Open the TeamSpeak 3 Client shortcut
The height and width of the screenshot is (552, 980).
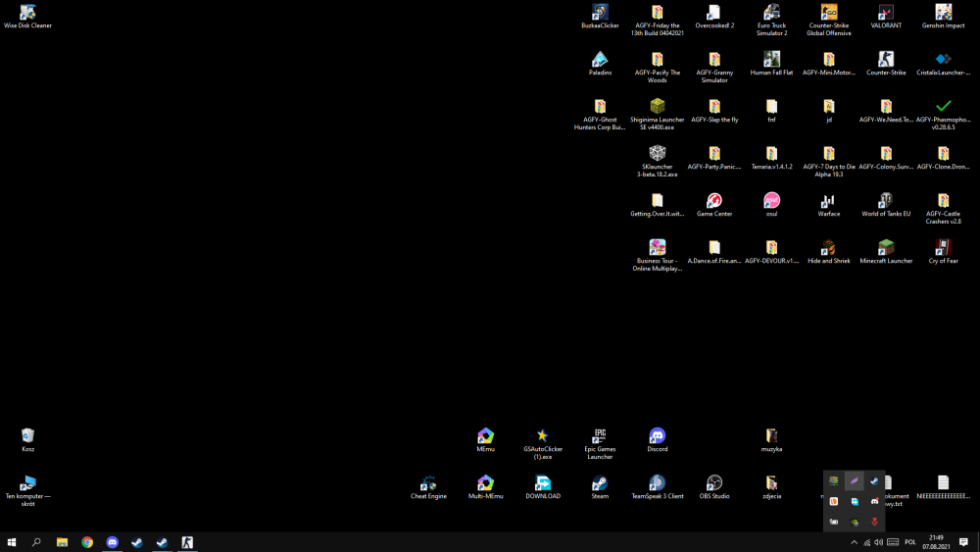[657, 487]
